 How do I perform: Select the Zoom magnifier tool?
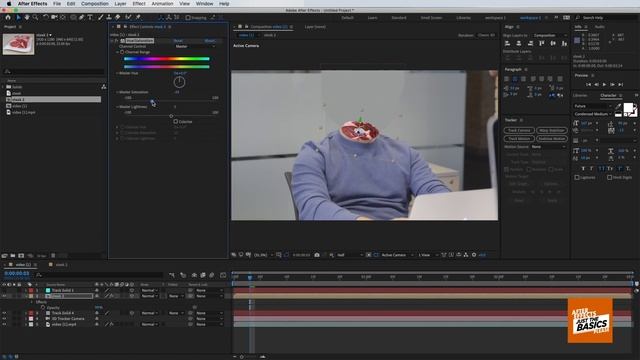click(36, 18)
